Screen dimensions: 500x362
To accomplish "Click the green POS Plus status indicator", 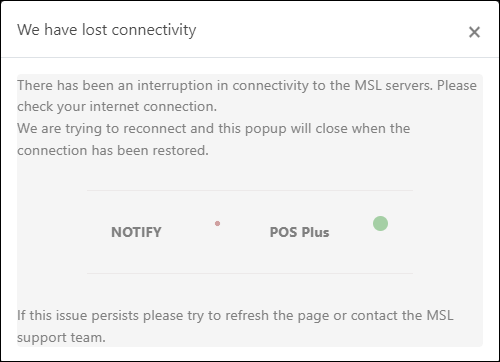I will (380, 223).
